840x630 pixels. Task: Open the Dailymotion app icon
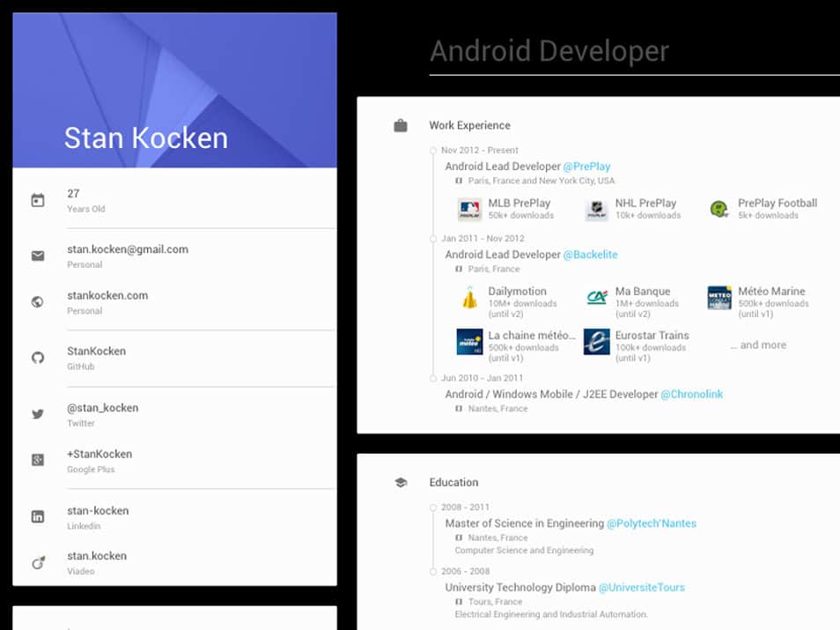pyautogui.click(x=470, y=298)
